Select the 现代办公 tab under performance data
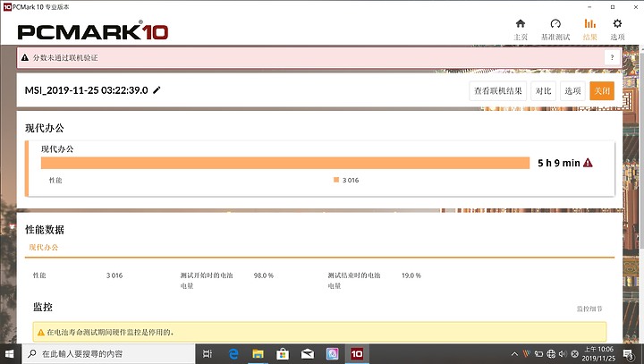This screenshot has height=364, width=644. point(44,248)
